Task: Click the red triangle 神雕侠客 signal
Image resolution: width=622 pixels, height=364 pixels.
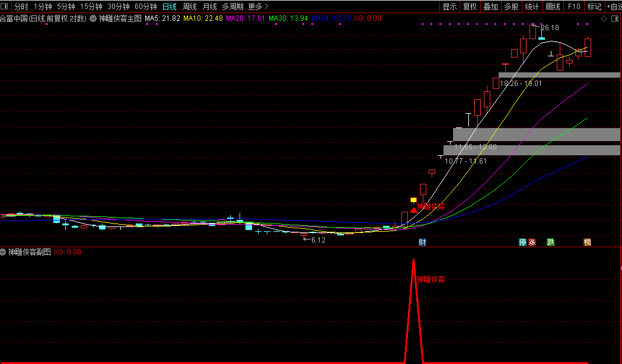Action: [414, 210]
